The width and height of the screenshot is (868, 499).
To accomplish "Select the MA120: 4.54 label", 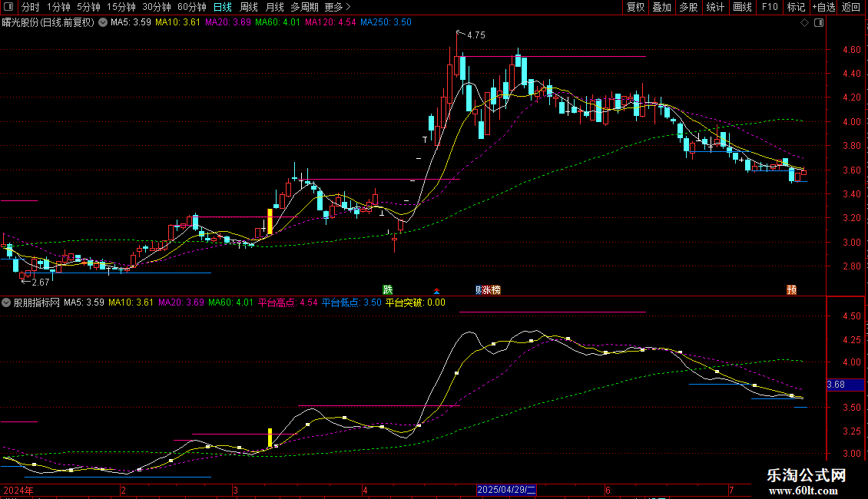I will coord(330,23).
